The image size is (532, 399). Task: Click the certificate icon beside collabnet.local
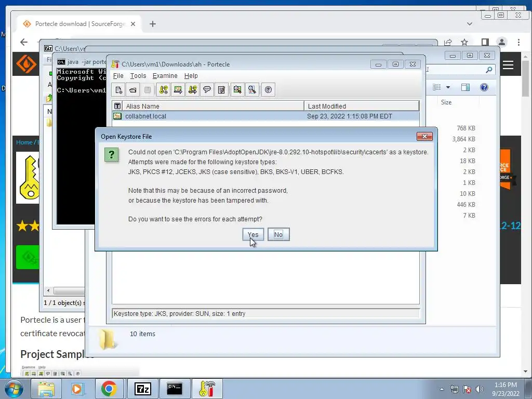coord(117,116)
